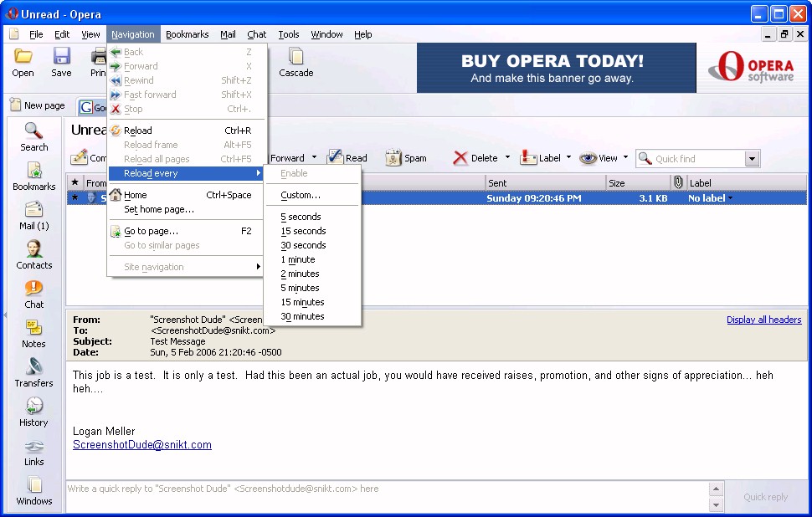Open the Bookmarks sidebar panel
Viewport: 812px width, 517px height.
(33, 176)
